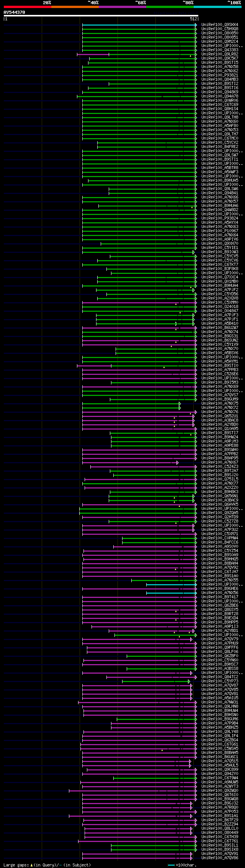Image resolution: width=245 pixels, height=868 pixels.
Task: Open hit UniRef100_Q9M2C4
Action: click(220, 42)
